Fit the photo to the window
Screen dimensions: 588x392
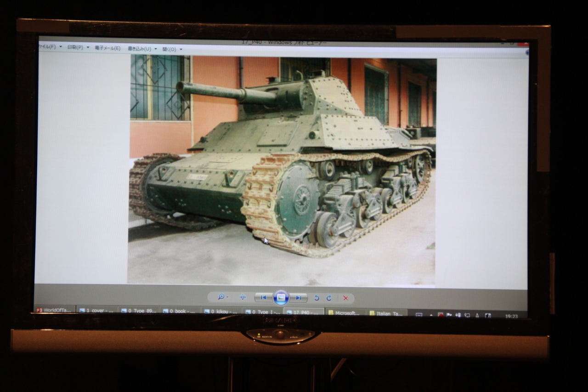pos(243,297)
